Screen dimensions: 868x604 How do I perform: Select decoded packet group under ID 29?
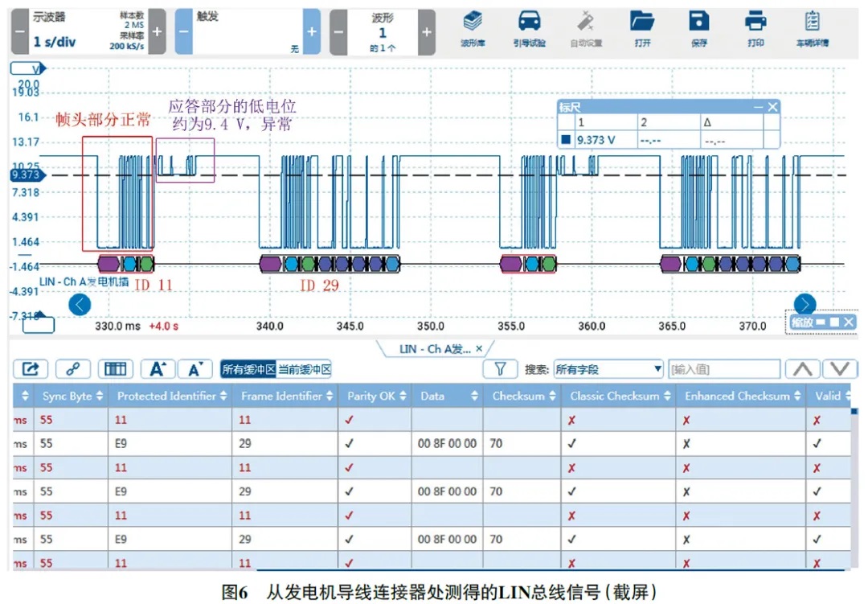point(330,264)
